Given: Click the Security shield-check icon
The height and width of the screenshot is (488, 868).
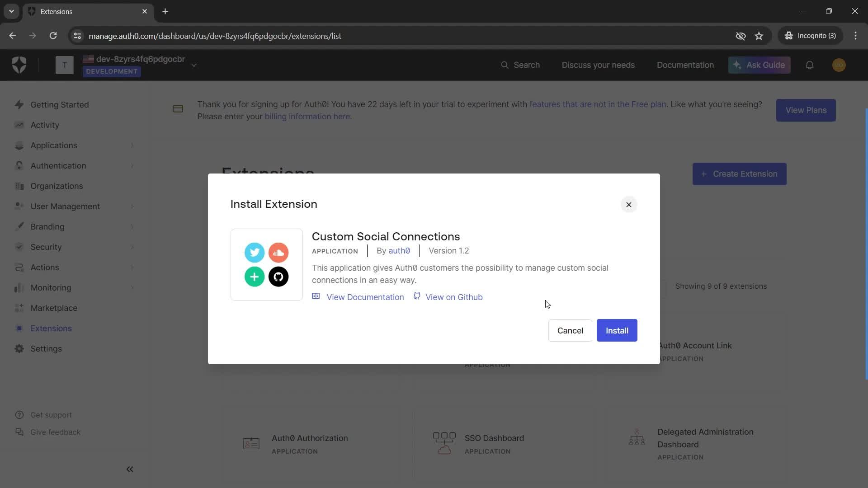Looking at the screenshot, I should pos(19,247).
